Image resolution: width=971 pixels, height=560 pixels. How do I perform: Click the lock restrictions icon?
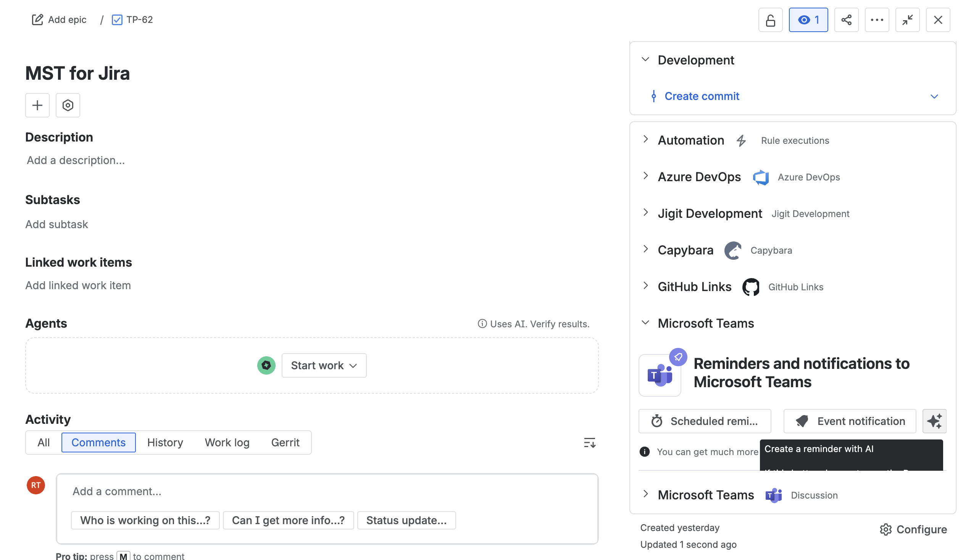(x=770, y=20)
